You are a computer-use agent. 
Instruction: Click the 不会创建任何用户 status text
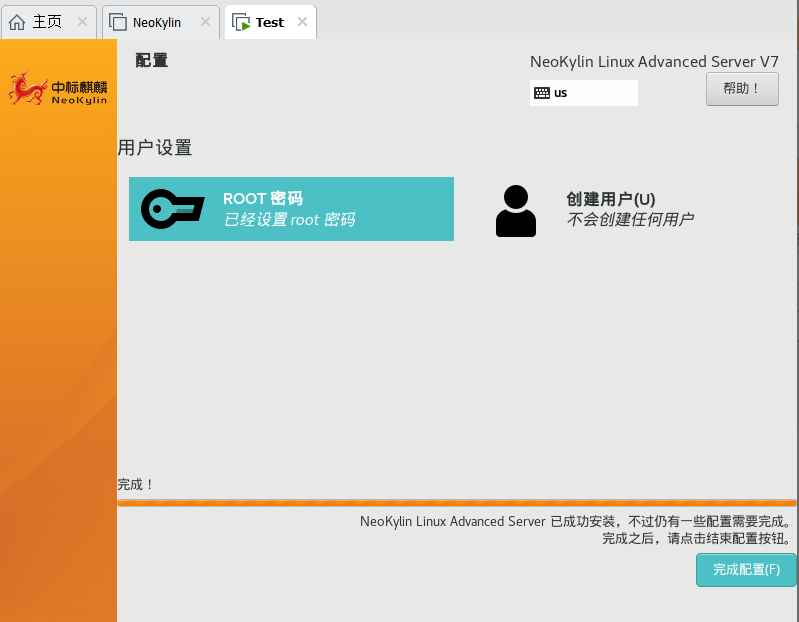(630, 220)
